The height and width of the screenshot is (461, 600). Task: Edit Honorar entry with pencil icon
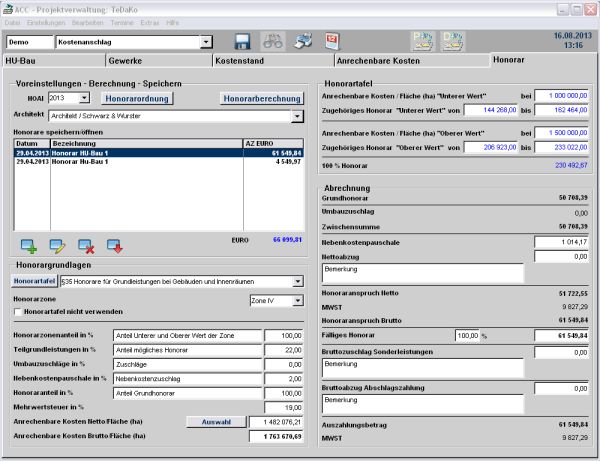coord(58,246)
